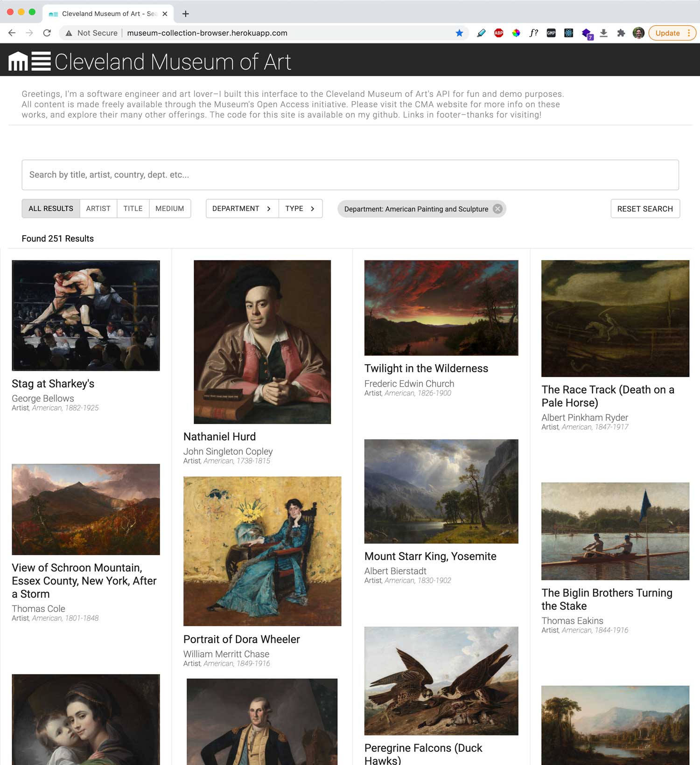700x765 pixels.
Task: Open the bottom-right tropical landscape thumbnail
Action: click(x=615, y=725)
